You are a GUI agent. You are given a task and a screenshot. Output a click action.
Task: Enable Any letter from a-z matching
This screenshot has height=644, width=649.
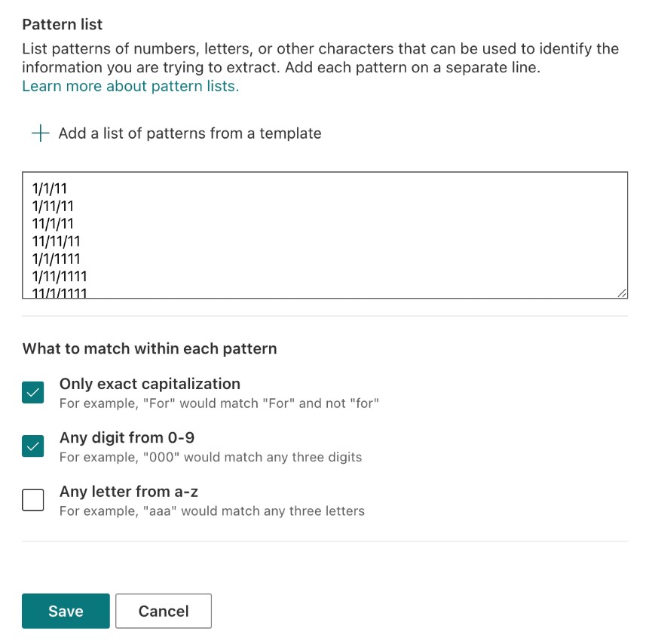point(33,499)
